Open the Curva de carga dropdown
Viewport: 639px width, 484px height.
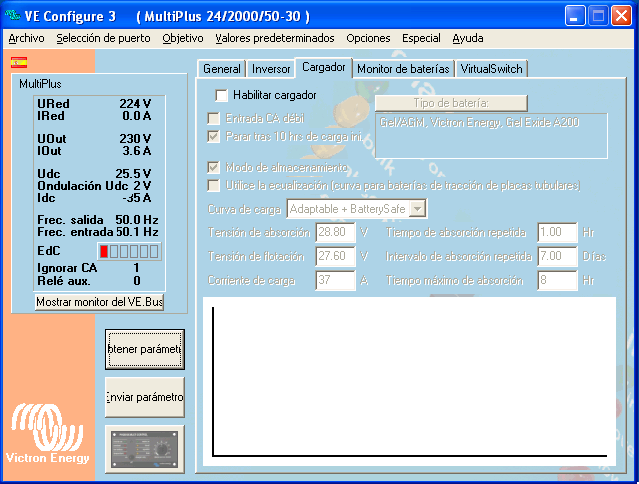point(417,209)
